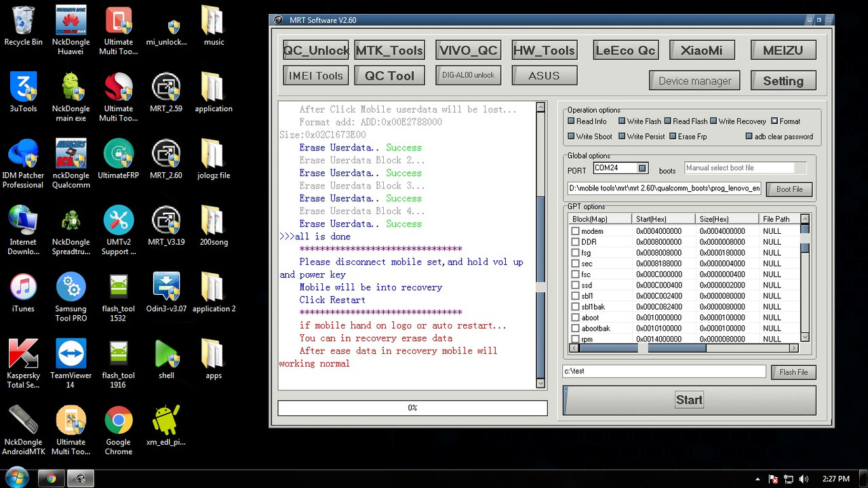Open the HW_Tools module
868x488 pixels.
(544, 50)
